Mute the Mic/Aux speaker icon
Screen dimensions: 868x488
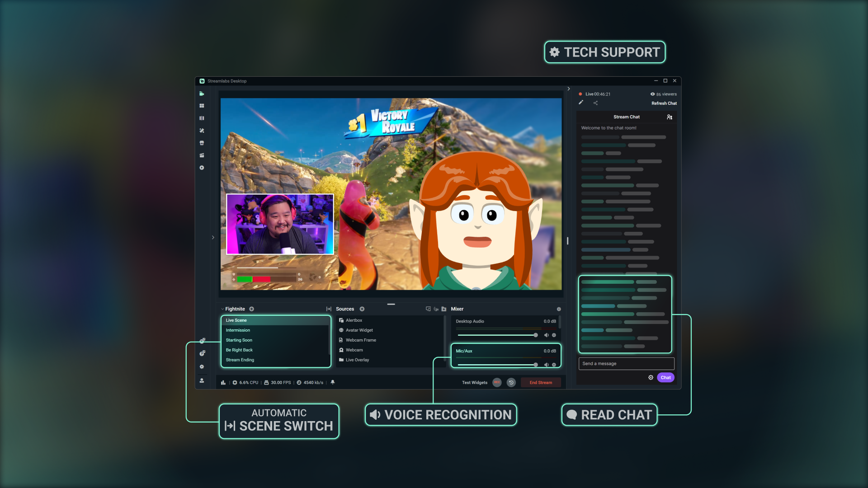coord(546,365)
